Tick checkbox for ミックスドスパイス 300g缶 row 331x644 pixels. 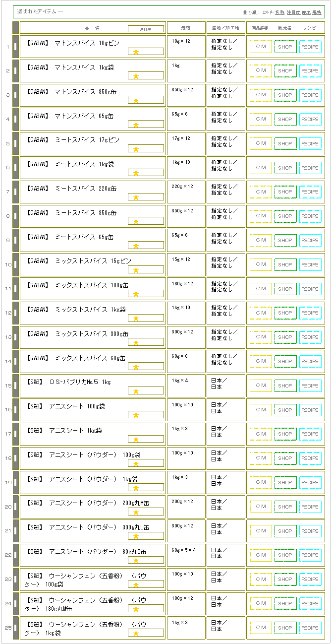click(x=15, y=337)
